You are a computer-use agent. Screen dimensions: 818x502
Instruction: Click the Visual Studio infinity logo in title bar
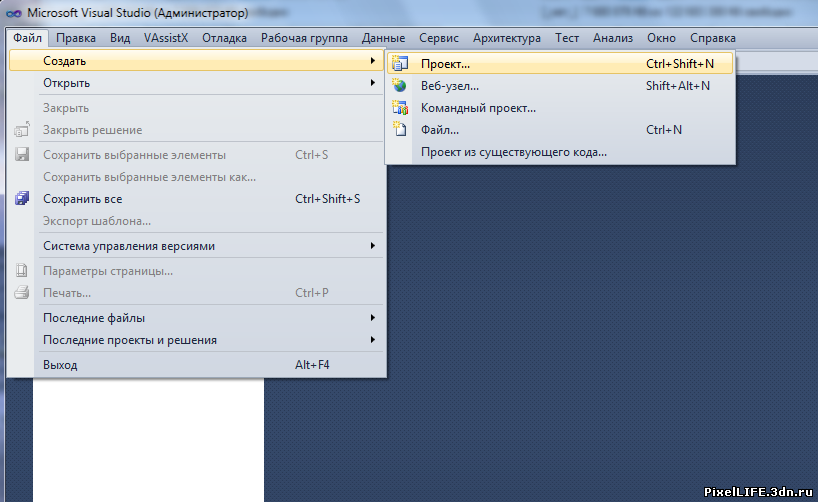[x=14, y=14]
